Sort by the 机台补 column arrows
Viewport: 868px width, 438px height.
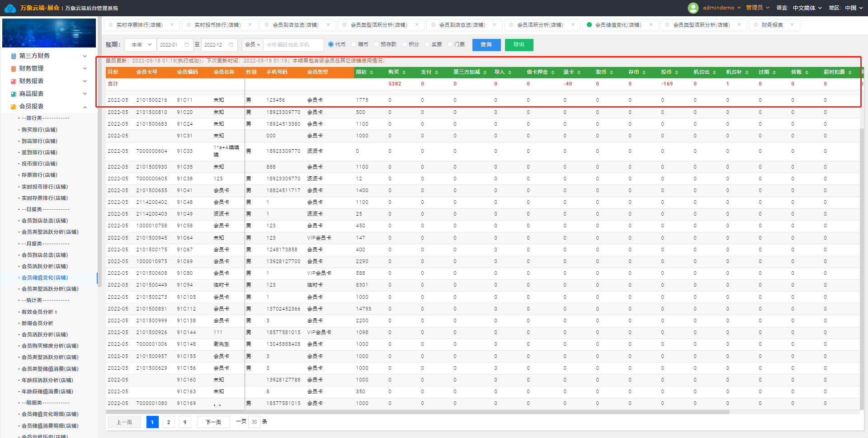point(747,72)
